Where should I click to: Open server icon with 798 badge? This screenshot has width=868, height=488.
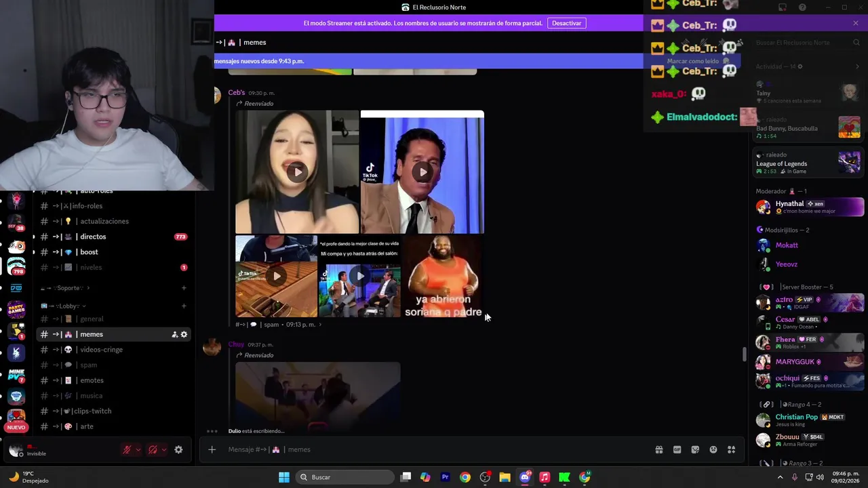(16, 266)
